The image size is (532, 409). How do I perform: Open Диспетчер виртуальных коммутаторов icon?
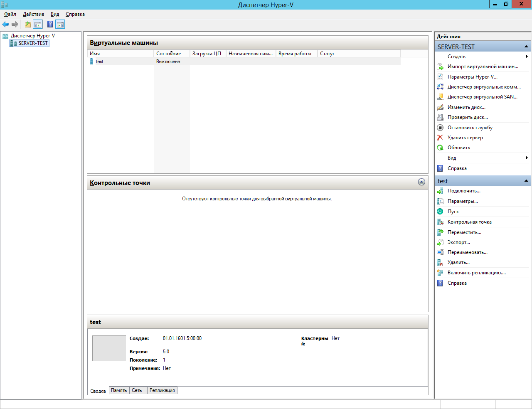point(440,87)
